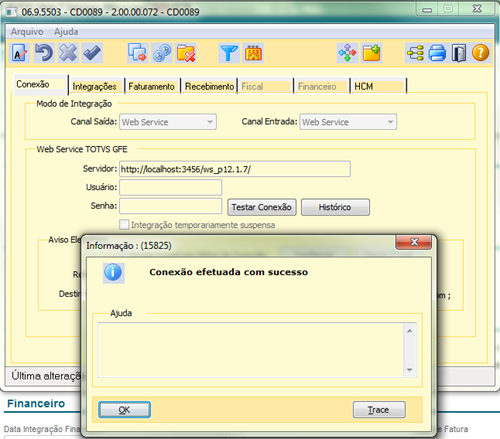Switch to the Faturamento tab
The height and width of the screenshot is (439, 500).
pos(152,86)
